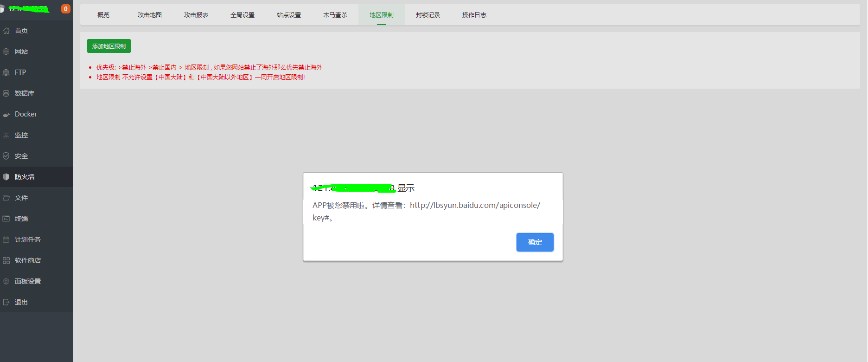Screen dimensions: 868x362
Task: Switch to the 木马查杀 tab
Action: pyautogui.click(x=335, y=15)
